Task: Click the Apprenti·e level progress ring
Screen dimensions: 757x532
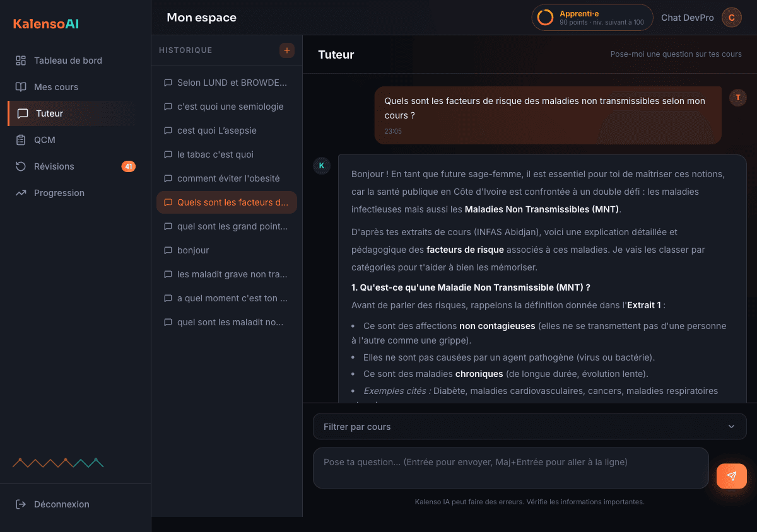Action: click(x=545, y=18)
